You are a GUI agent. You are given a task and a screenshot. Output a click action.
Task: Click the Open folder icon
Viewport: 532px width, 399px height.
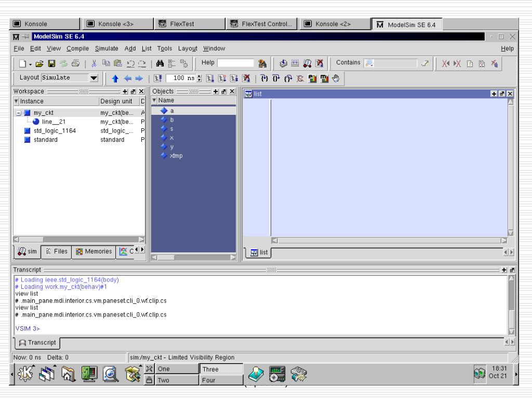pyautogui.click(x=39, y=63)
